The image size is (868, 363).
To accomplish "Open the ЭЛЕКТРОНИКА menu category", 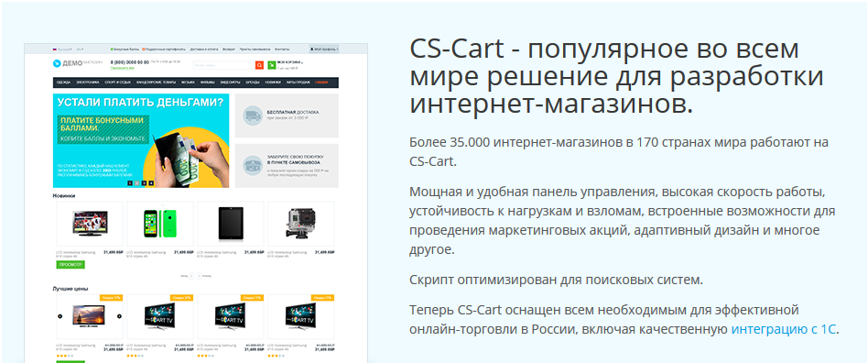I will (x=88, y=82).
